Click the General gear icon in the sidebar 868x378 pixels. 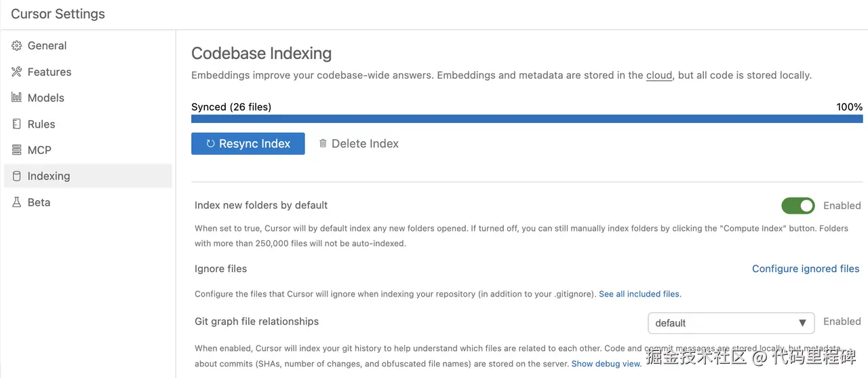17,46
